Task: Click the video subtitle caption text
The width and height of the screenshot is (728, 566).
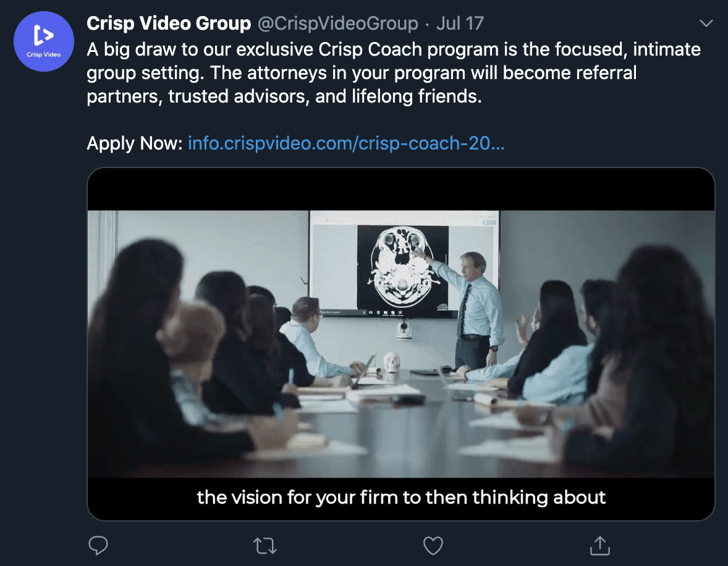Action: point(401,497)
